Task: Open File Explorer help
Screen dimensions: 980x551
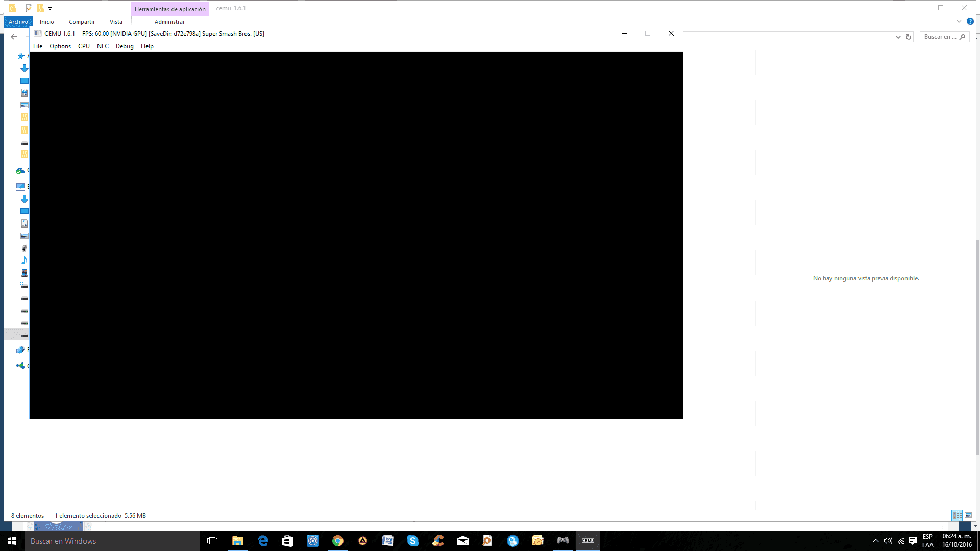Action: 970,21
